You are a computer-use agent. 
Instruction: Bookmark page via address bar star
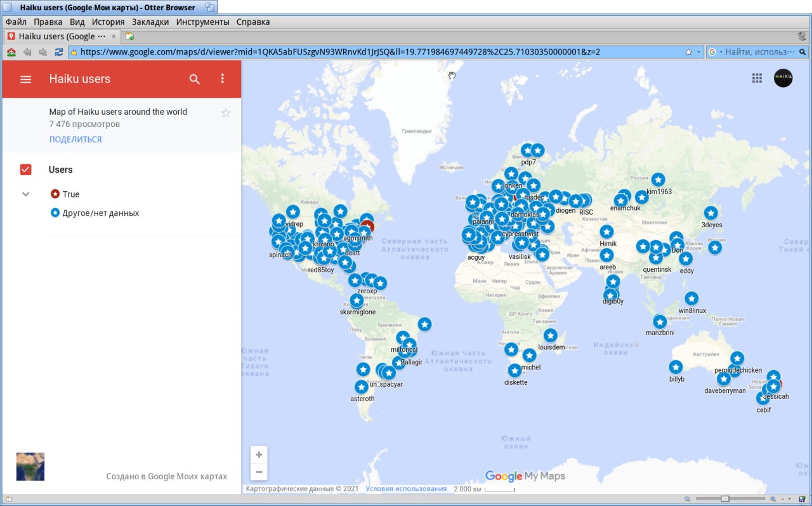tap(688, 52)
